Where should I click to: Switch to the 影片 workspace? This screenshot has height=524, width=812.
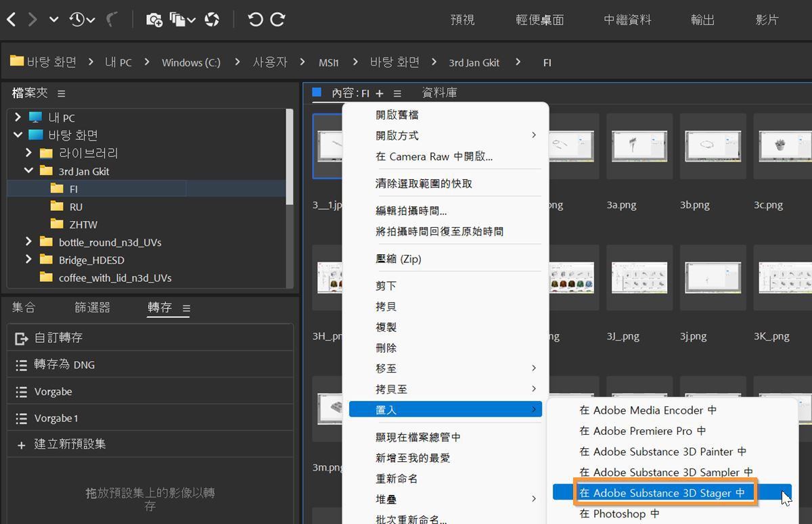point(767,20)
